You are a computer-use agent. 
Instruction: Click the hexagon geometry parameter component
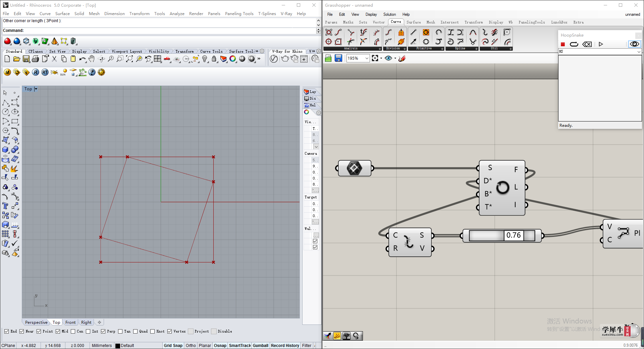354,168
